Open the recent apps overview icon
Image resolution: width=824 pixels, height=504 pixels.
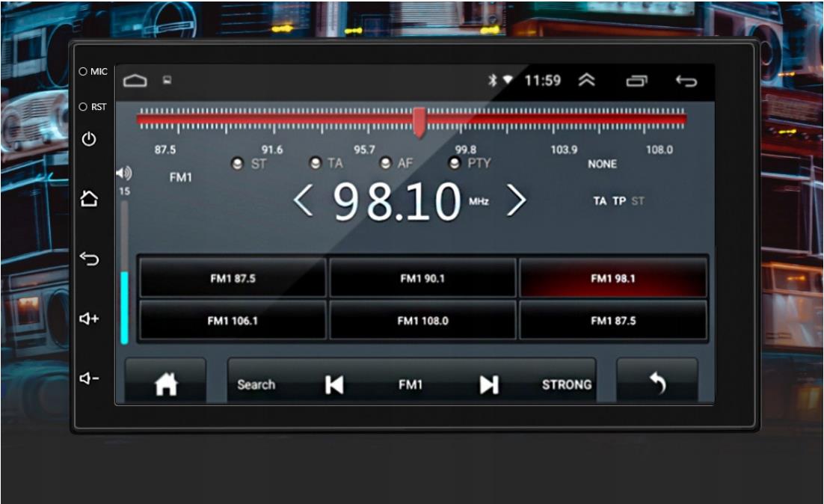tap(636, 81)
